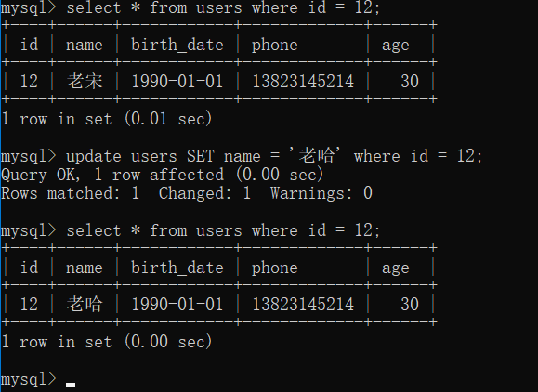Click 'id' header in second table
This screenshot has height=392, width=538.
coord(29,268)
